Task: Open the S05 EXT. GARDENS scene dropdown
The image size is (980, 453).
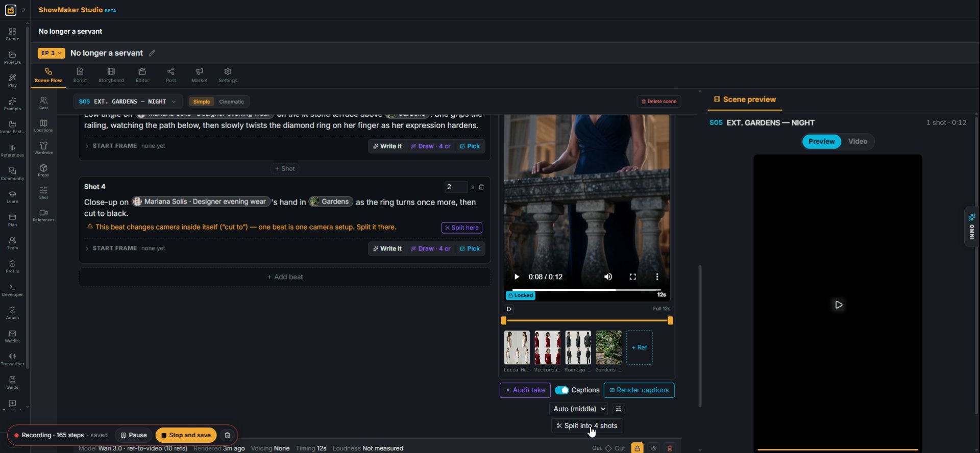Action: pos(128,102)
